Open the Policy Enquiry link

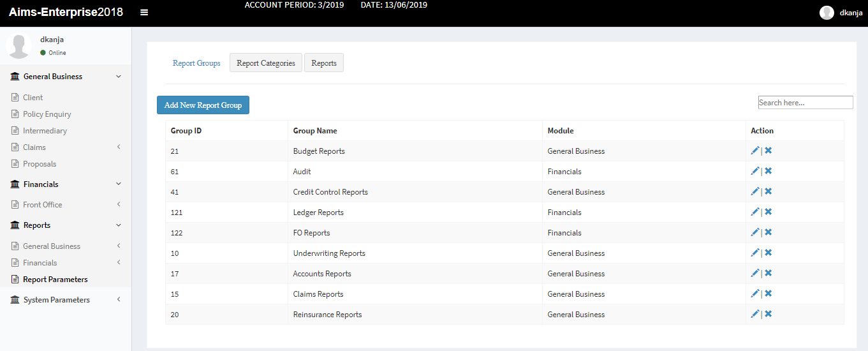[47, 114]
